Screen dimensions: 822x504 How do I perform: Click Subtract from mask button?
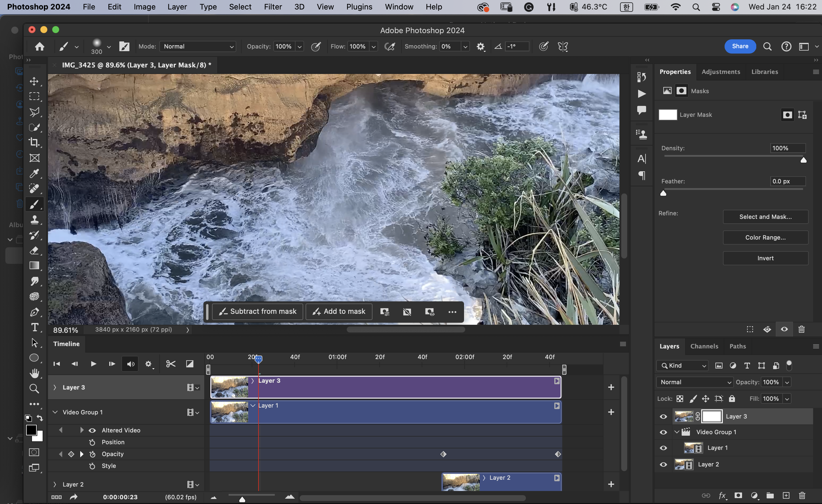(x=258, y=311)
